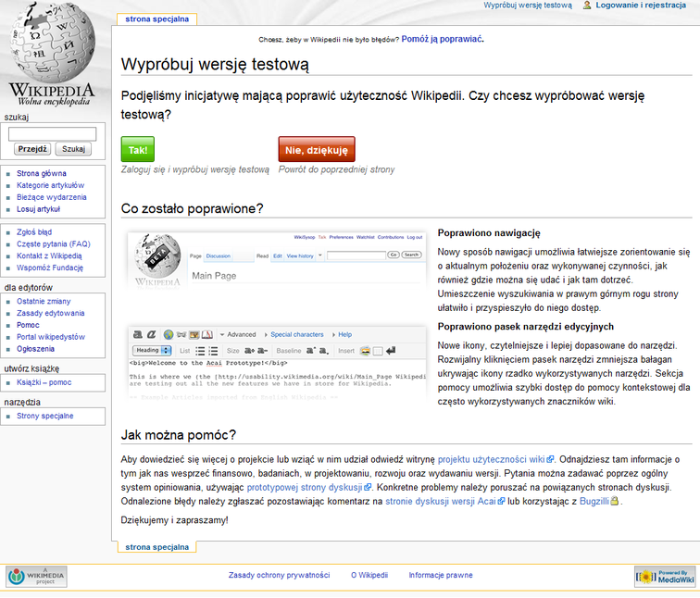This screenshot has width=700, height=598.
Task: Open Informacje prawne footer link
Action: click(441, 576)
